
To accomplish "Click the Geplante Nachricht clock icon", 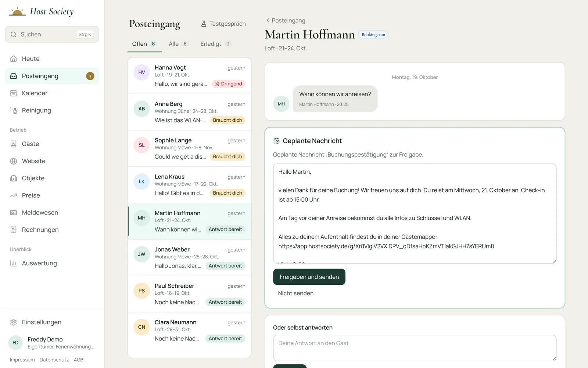I will (x=277, y=141).
